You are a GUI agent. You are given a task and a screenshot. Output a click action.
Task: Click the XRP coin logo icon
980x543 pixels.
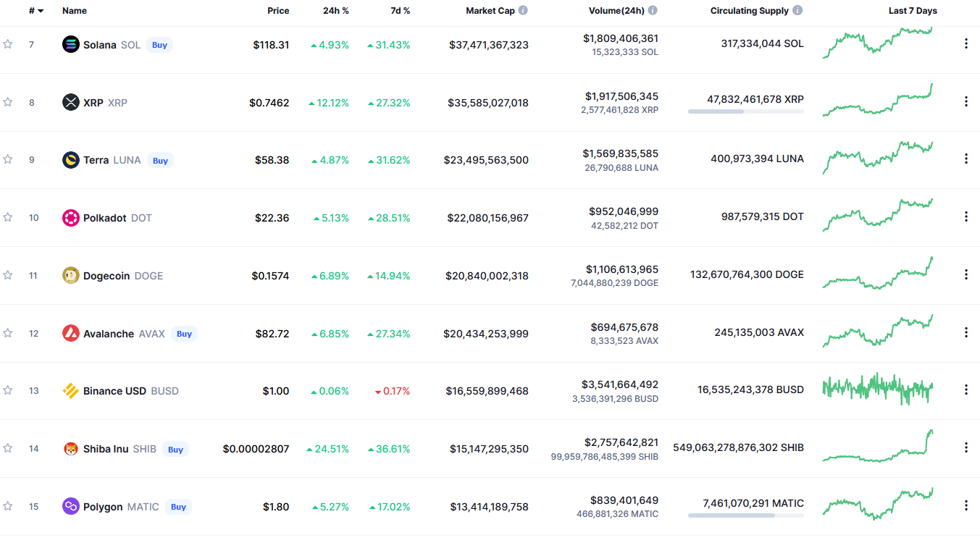click(70, 102)
